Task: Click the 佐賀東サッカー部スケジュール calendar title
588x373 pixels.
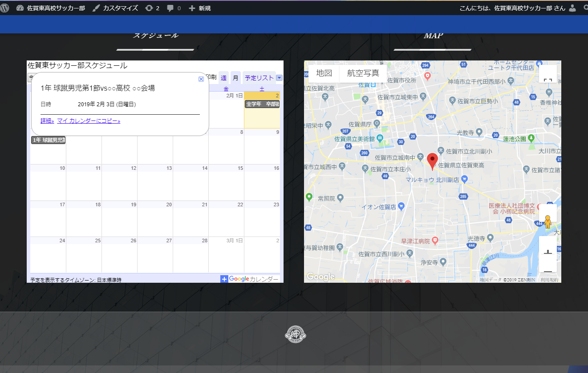Action: click(77, 66)
